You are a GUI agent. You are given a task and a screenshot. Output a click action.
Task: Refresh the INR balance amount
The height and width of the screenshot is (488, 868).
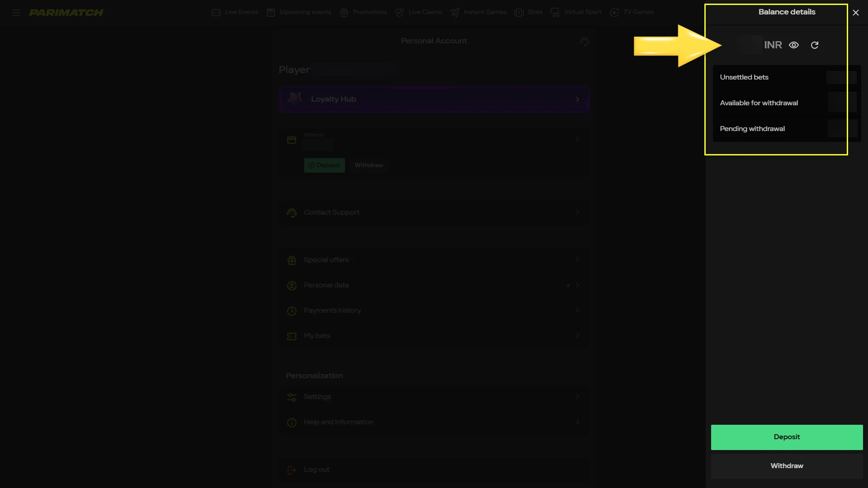(x=815, y=45)
